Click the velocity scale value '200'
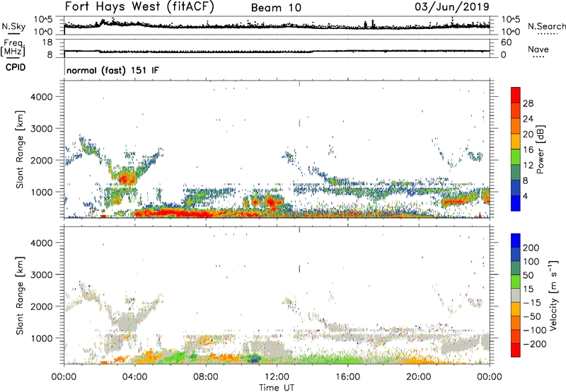Image resolution: width=566 pixels, height=392 pixels. [531, 248]
